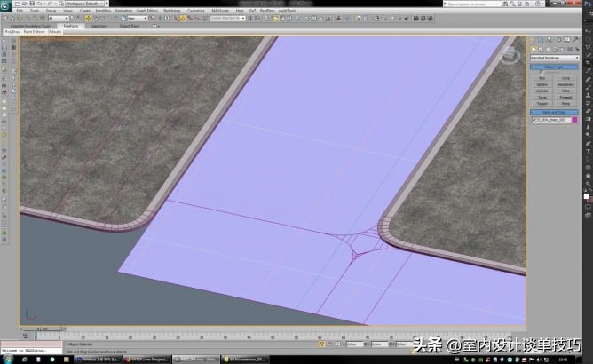Collapse the Name and Color rollout
Image resolution: width=593 pixels, height=364 pixels.
point(554,112)
